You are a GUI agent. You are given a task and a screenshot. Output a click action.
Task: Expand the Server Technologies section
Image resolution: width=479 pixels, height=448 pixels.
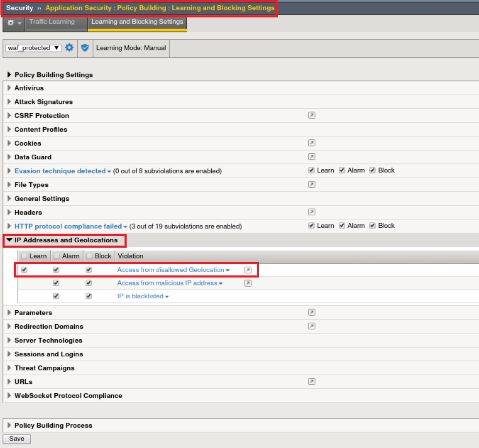[9, 340]
